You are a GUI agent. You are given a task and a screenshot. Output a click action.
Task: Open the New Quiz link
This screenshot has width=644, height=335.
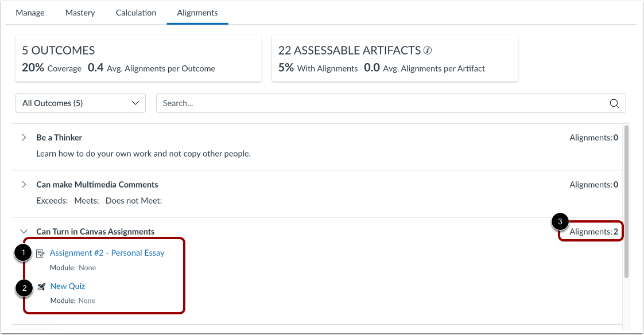click(x=68, y=286)
